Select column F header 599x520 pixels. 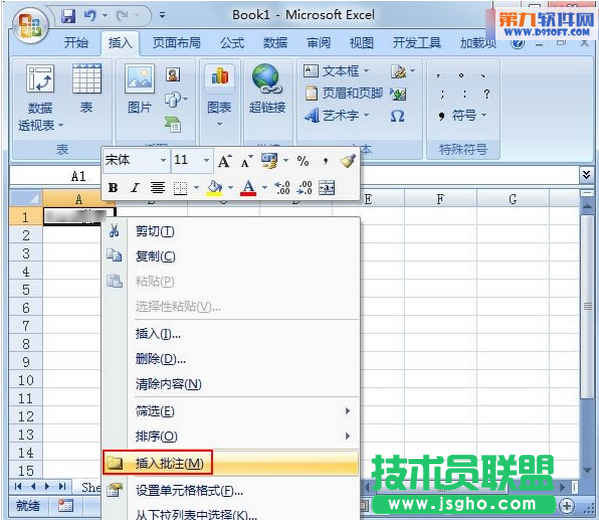440,199
